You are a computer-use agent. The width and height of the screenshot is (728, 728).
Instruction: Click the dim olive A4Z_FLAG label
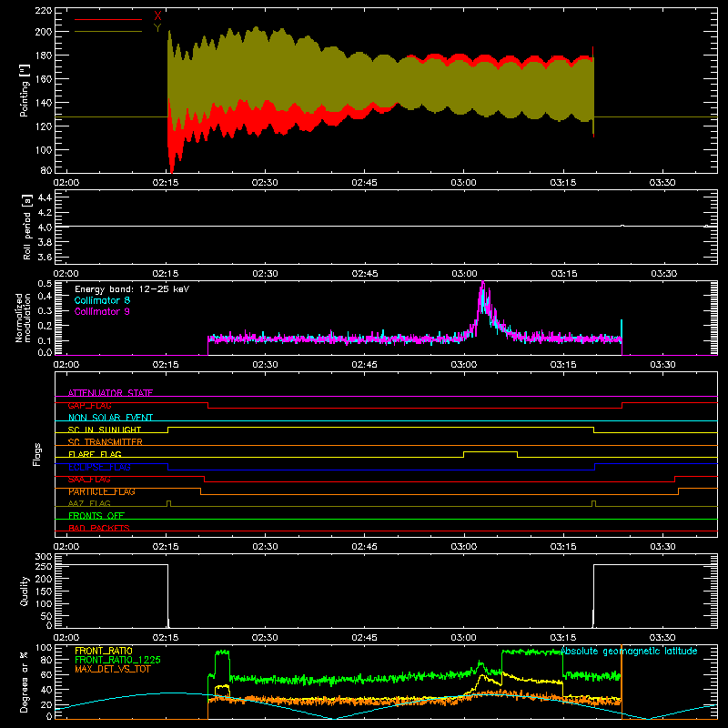tap(89, 503)
